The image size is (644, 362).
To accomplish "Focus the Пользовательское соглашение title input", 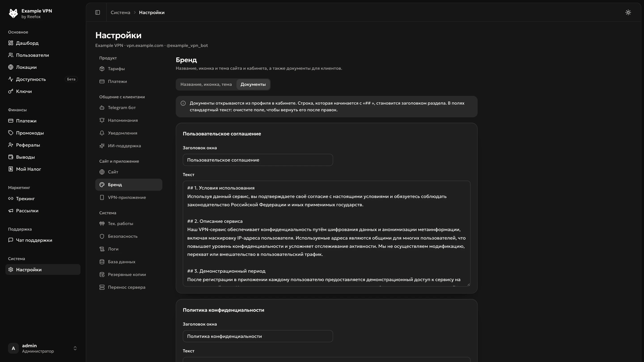I will click(258, 160).
